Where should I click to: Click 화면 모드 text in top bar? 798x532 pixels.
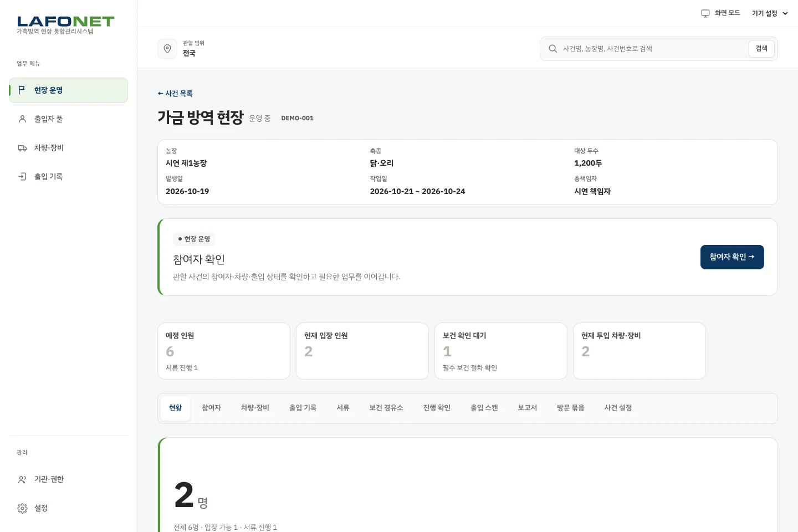click(x=727, y=13)
